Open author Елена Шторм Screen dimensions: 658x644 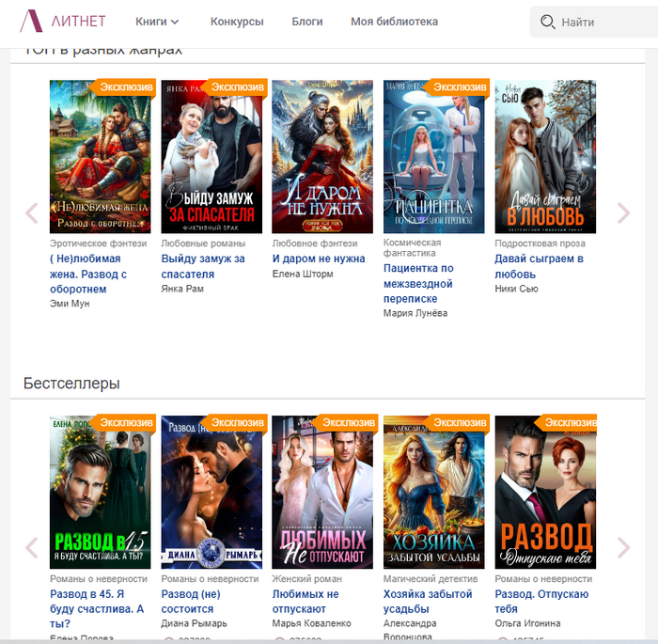click(303, 275)
